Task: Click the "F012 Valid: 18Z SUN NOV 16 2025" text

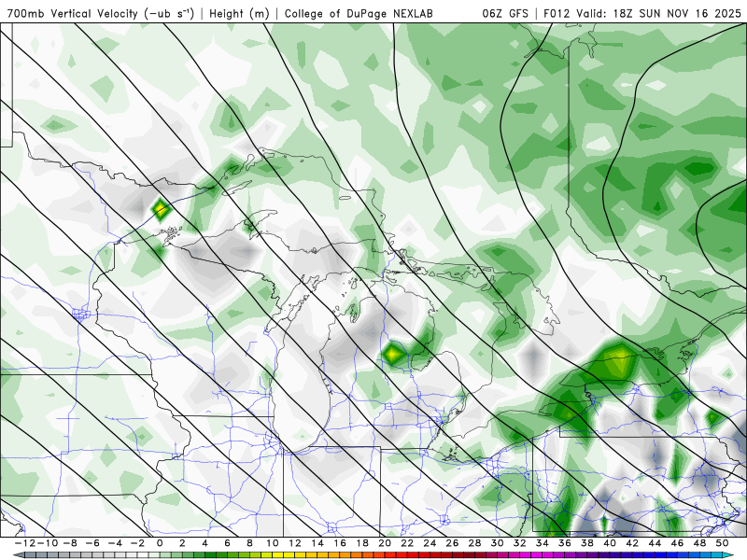Action: coord(642,13)
